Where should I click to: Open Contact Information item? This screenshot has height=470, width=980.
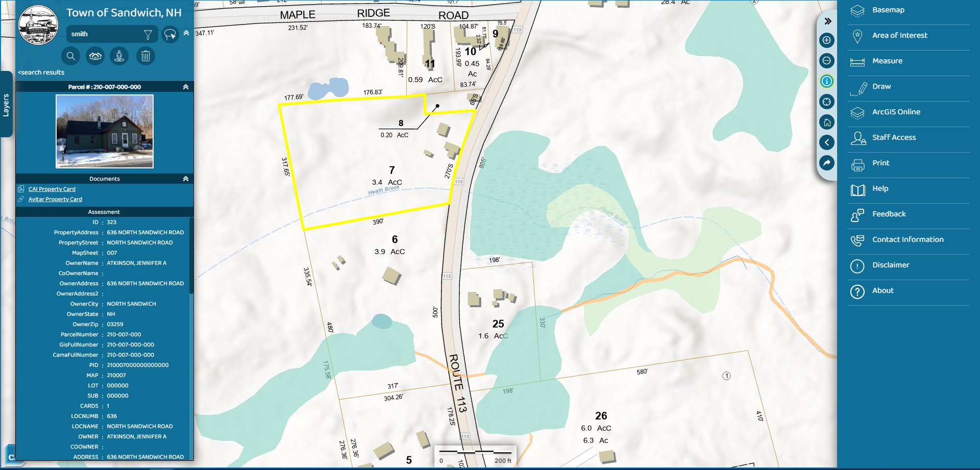[x=909, y=241]
